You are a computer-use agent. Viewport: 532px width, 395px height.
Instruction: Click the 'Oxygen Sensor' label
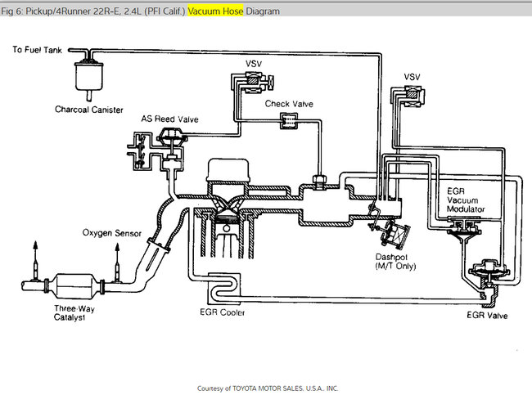[x=111, y=233]
